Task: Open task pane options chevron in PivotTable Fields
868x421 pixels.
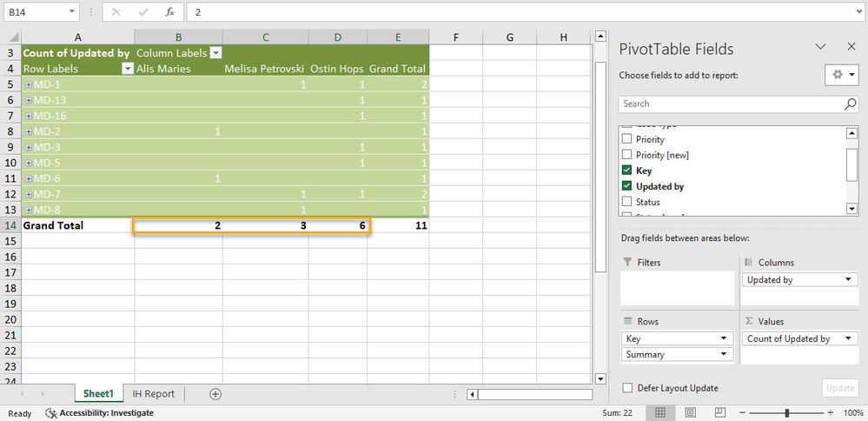Action: [x=820, y=47]
